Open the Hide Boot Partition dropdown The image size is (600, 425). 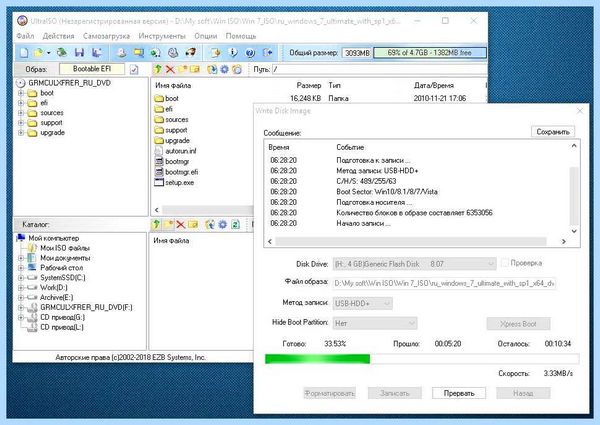[375, 323]
